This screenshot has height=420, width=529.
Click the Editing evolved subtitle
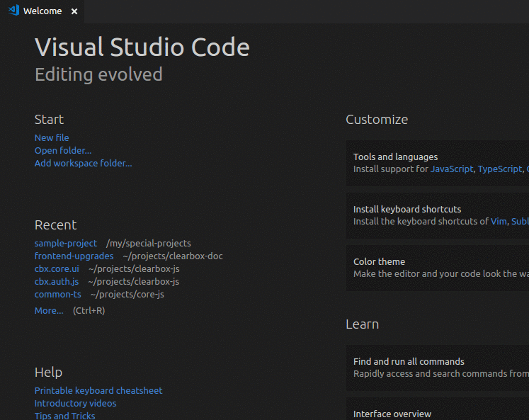point(98,74)
